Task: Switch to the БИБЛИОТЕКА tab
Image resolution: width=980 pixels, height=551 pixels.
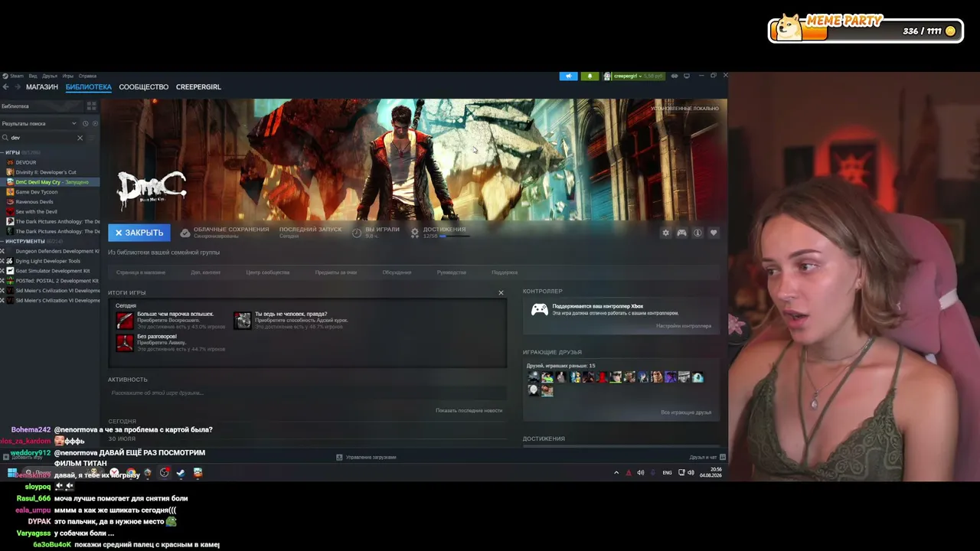Action: click(89, 87)
